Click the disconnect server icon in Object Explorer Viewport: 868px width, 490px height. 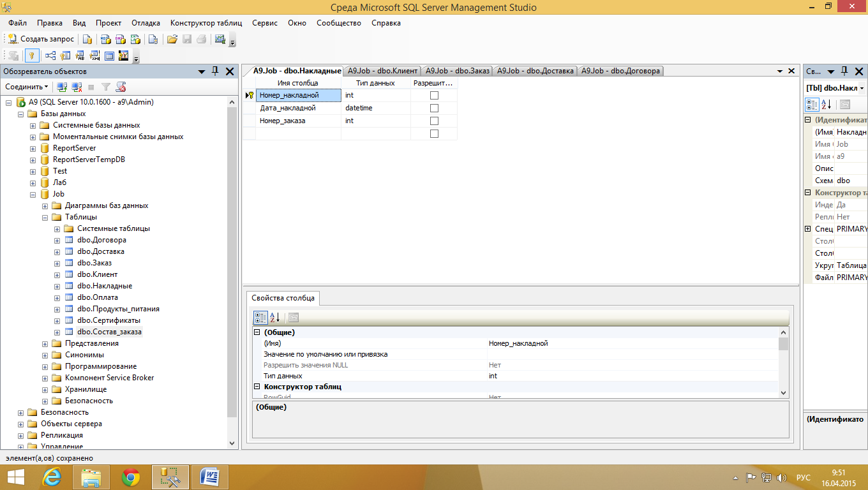pos(77,87)
